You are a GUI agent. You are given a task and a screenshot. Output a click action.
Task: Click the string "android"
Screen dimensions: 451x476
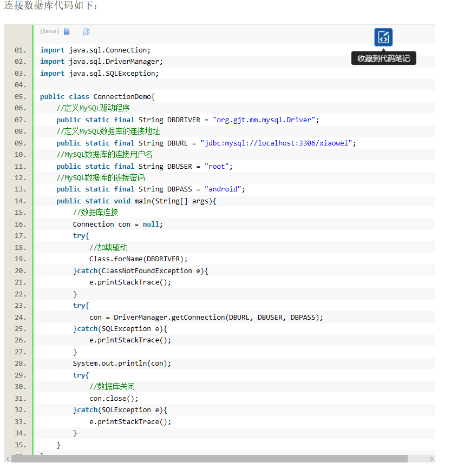click(223, 189)
